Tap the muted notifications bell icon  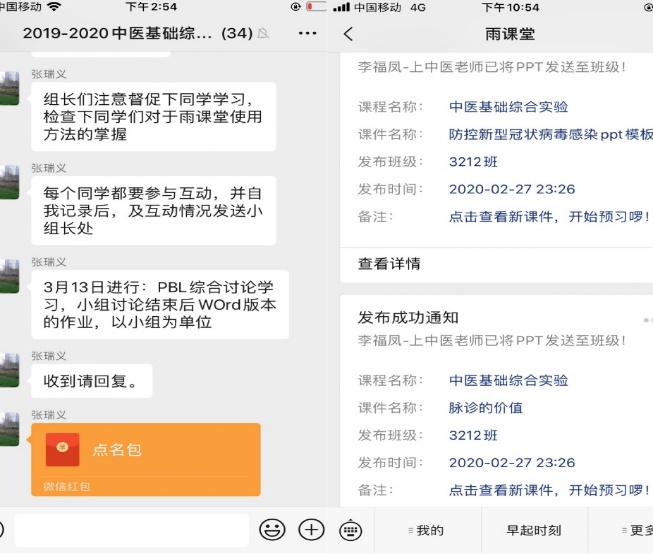coord(263,33)
